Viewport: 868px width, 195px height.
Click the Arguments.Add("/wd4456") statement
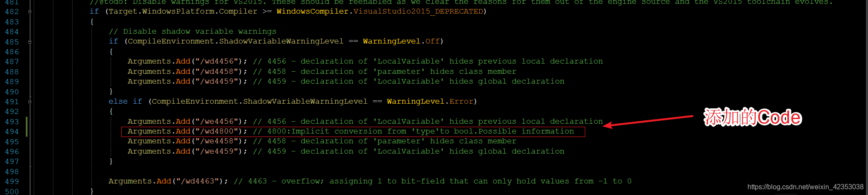(x=187, y=61)
